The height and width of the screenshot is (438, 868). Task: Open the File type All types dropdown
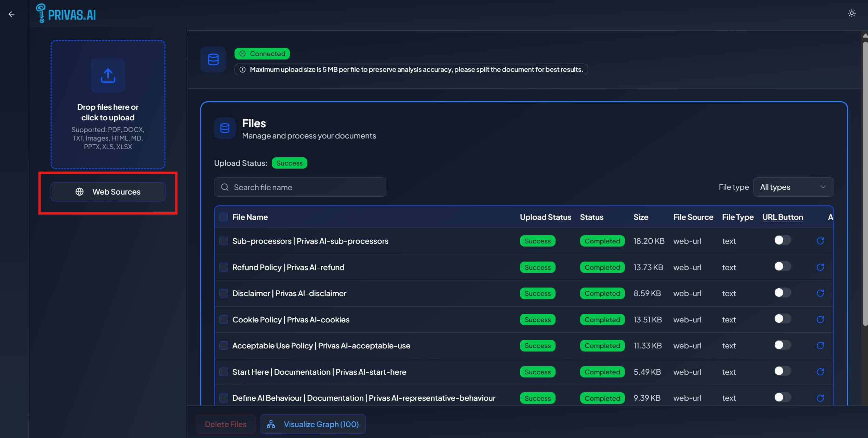click(x=793, y=187)
